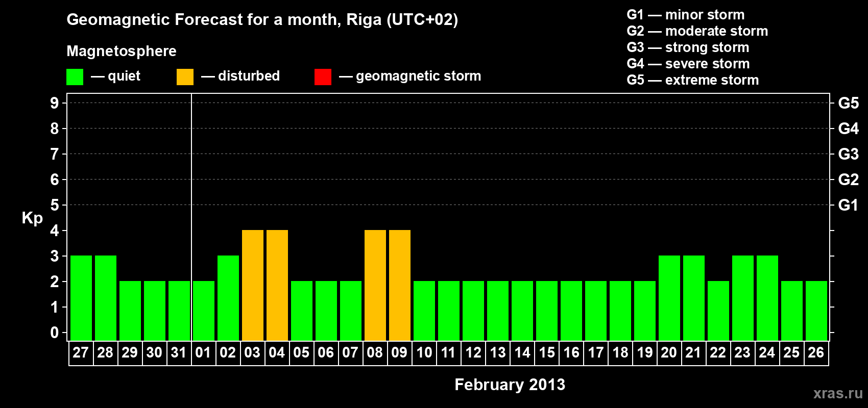Click the Kp value '5' on the left axis
The height and width of the screenshot is (408, 868).
click(55, 205)
